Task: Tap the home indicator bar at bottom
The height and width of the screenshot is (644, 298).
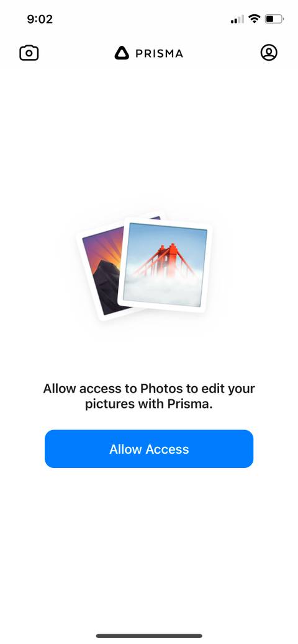Action: tap(149, 636)
